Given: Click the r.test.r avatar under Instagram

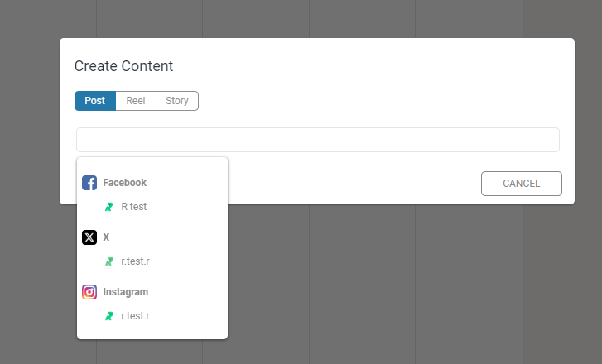Looking at the screenshot, I should 109,316.
